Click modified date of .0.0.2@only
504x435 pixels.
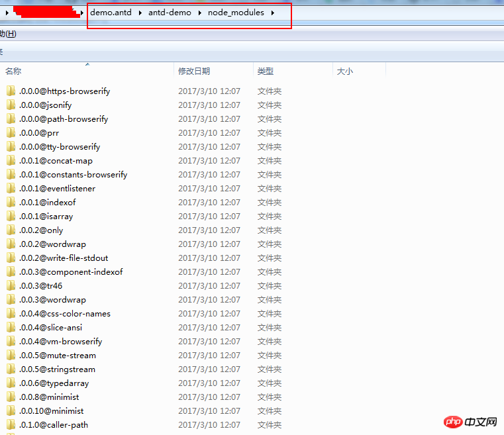[209, 230]
